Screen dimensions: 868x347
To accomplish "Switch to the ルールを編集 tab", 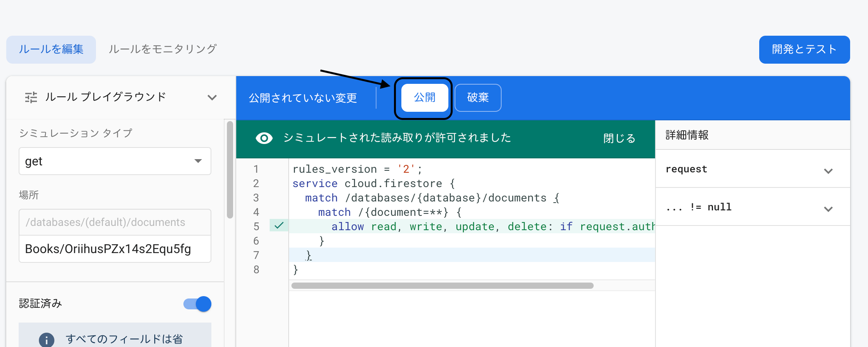I will [x=51, y=49].
